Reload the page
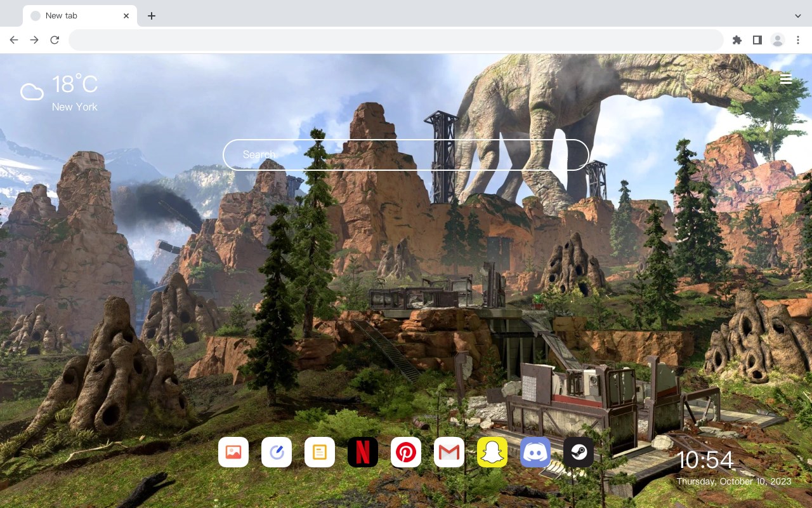The image size is (812, 508). (55, 40)
